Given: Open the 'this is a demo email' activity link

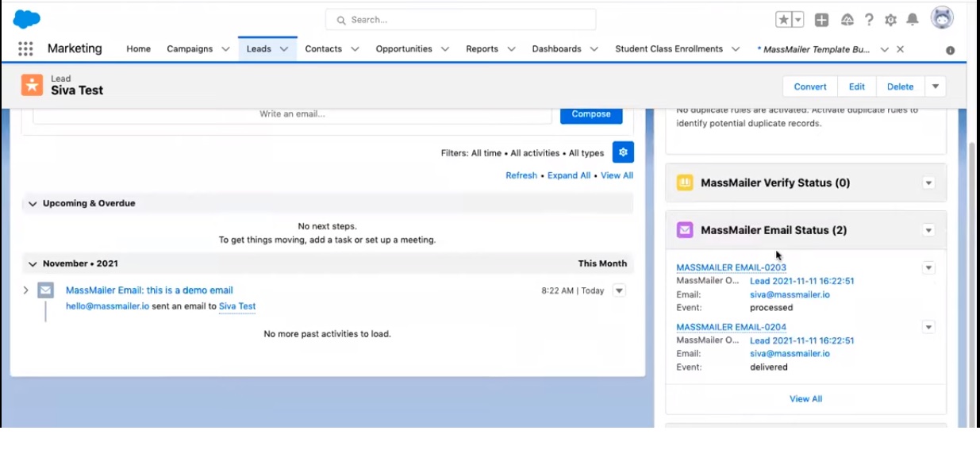Looking at the screenshot, I should (149, 290).
